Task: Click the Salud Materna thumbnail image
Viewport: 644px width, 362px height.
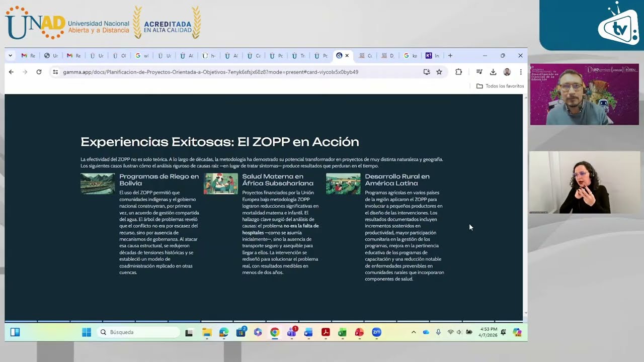Action: click(x=220, y=184)
